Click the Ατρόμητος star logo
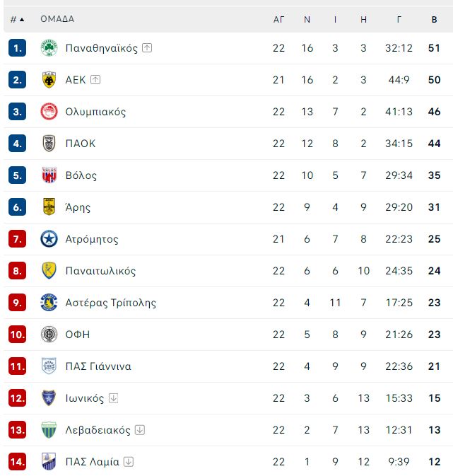The height and width of the screenshot is (476, 453). coord(49,239)
